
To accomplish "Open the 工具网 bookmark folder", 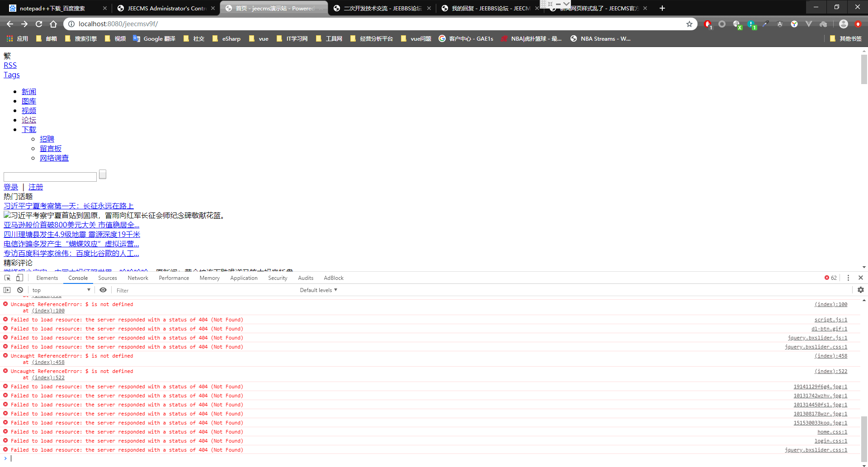I will coord(329,39).
